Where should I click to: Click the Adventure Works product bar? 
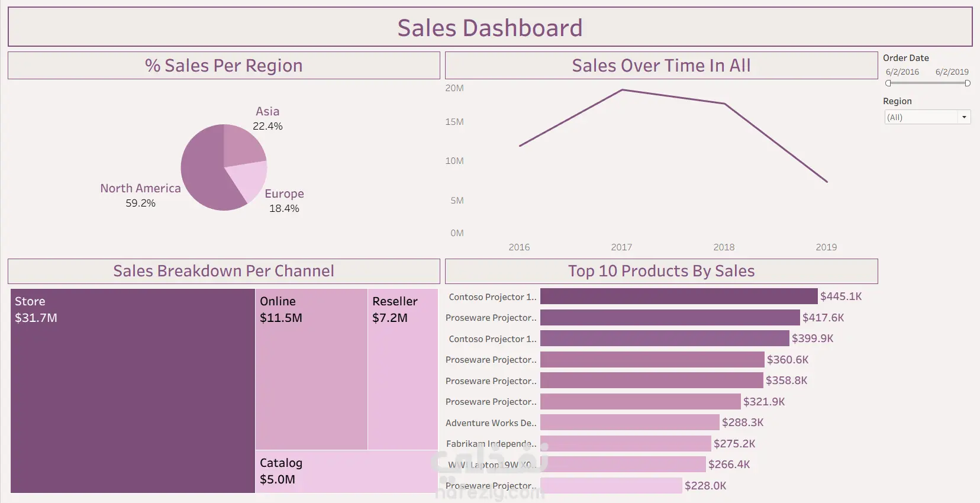(630, 423)
